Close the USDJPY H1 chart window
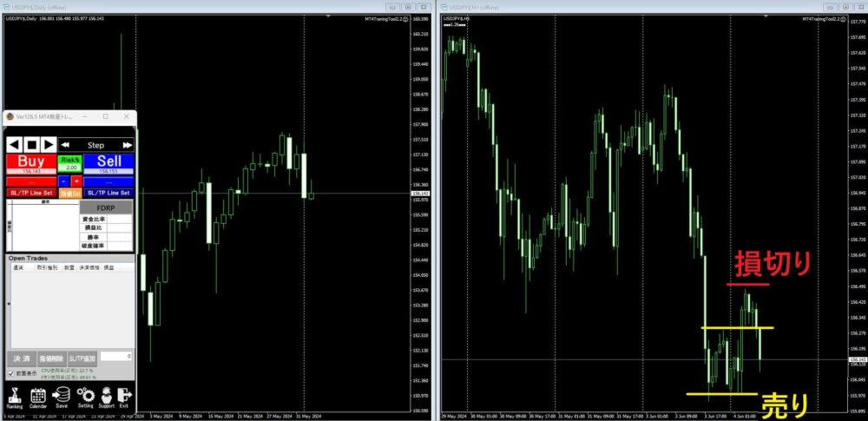Image resolution: width=868 pixels, height=421 pixels. (859, 7)
